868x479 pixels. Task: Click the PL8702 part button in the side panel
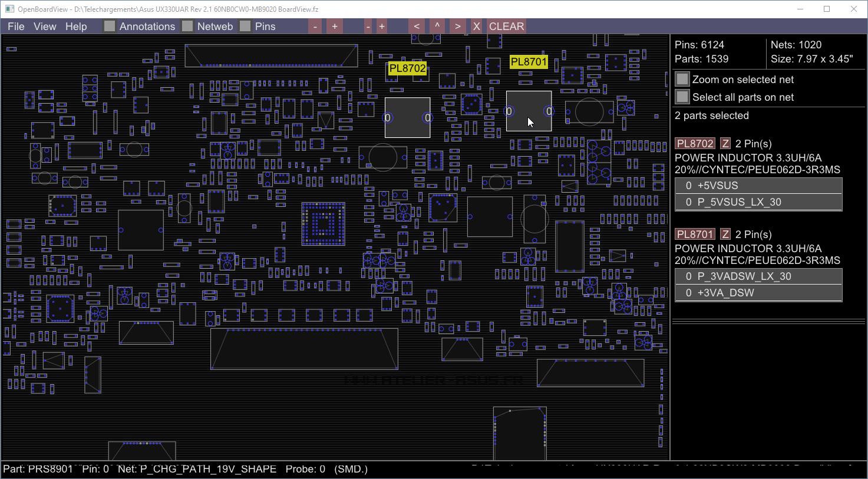pyautogui.click(x=695, y=144)
